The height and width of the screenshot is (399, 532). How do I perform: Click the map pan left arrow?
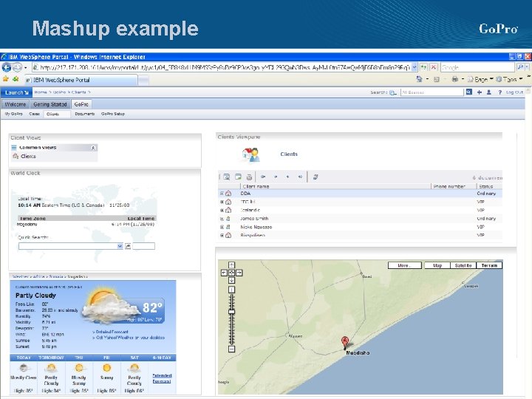(x=224, y=273)
